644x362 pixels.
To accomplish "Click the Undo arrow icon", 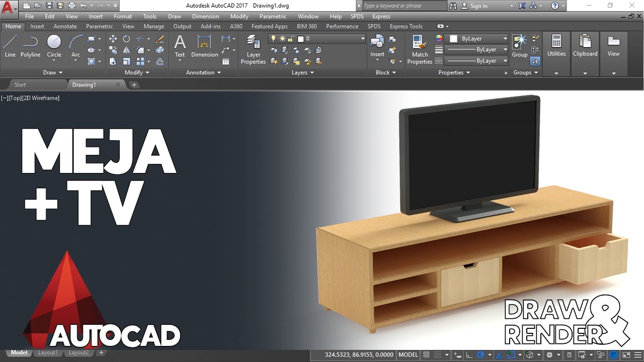I will pos(83,6).
